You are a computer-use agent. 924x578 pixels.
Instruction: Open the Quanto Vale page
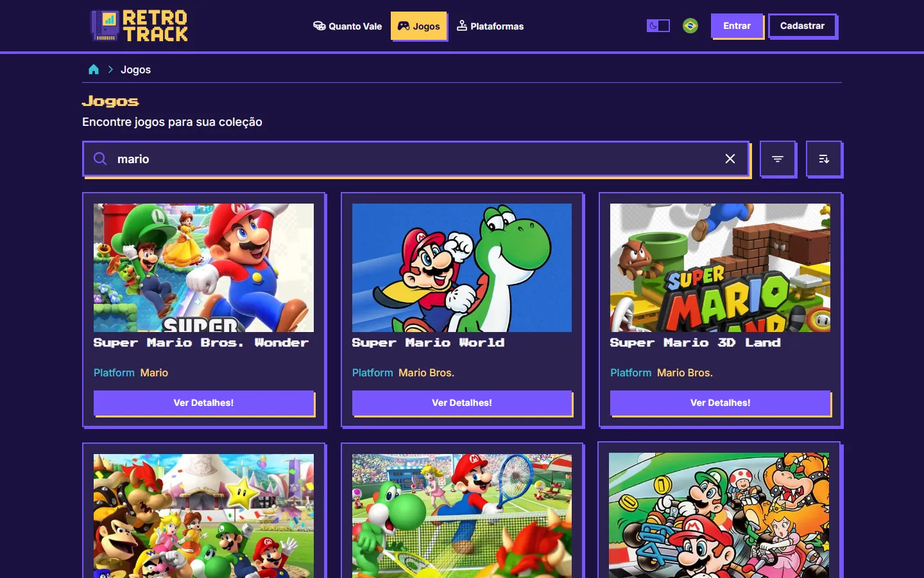click(x=348, y=26)
